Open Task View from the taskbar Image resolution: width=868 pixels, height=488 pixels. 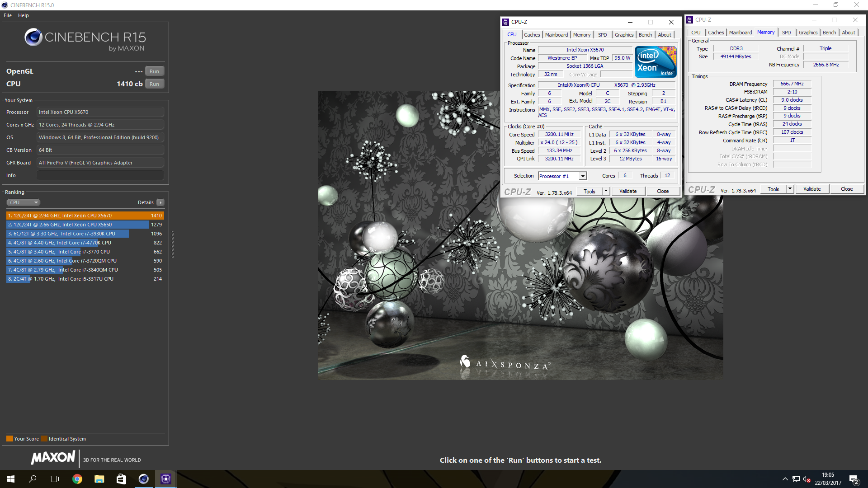(54, 479)
